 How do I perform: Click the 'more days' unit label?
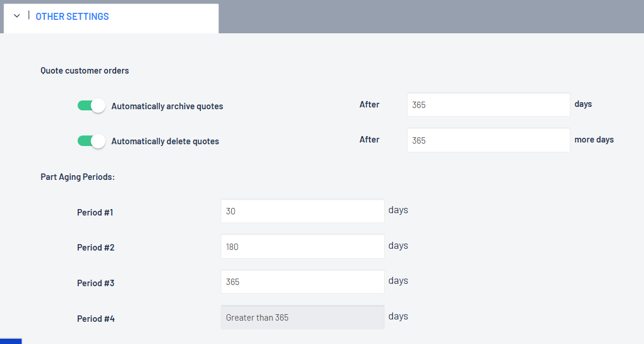coord(594,140)
